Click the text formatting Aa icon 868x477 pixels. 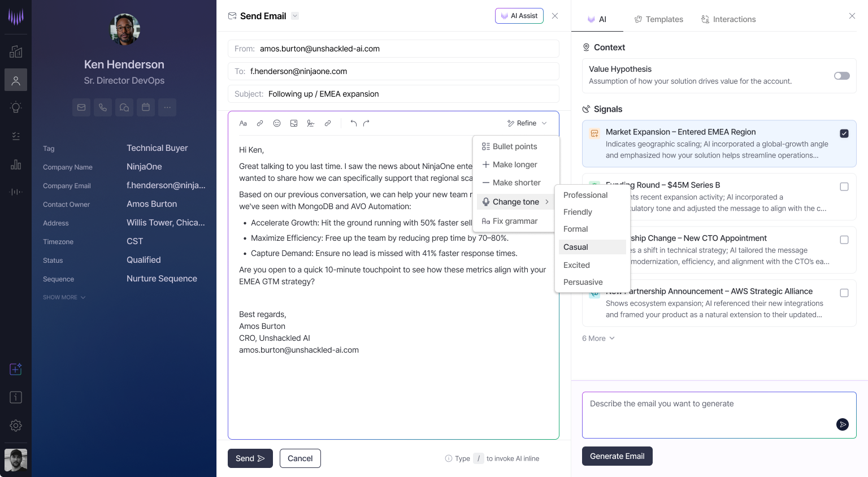243,123
